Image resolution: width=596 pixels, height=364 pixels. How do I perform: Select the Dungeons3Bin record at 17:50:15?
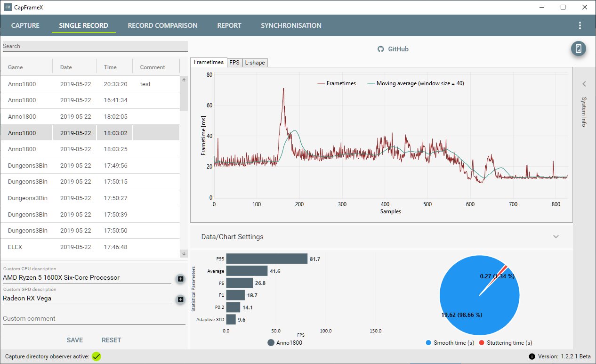(90, 182)
